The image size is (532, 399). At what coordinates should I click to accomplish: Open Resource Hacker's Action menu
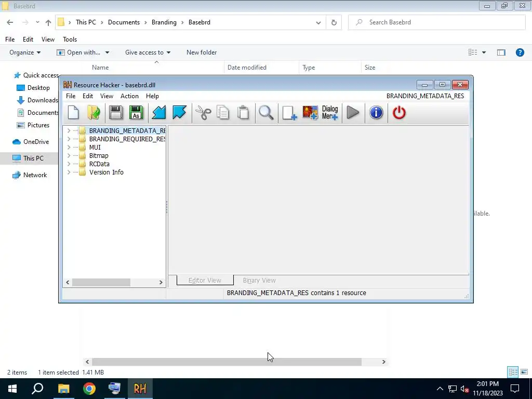point(129,96)
